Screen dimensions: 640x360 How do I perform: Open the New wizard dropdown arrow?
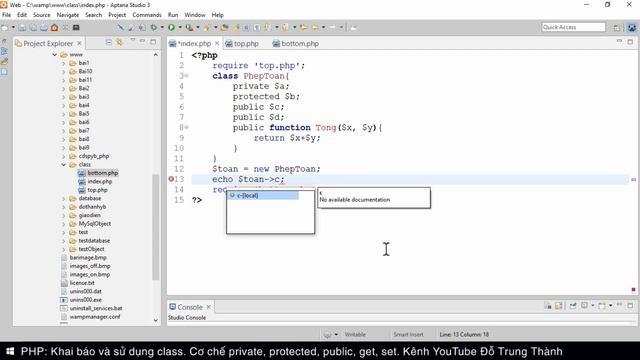(13, 27)
